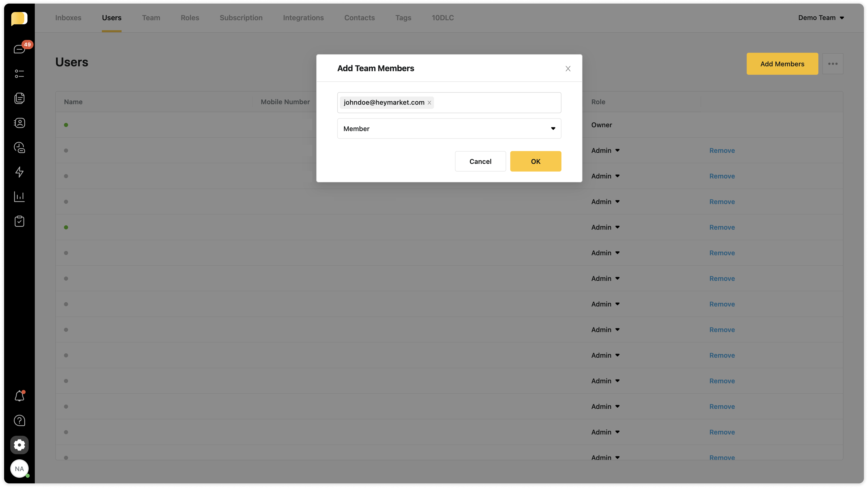Confirm with the OK button
The height and width of the screenshot is (488, 868).
point(535,161)
